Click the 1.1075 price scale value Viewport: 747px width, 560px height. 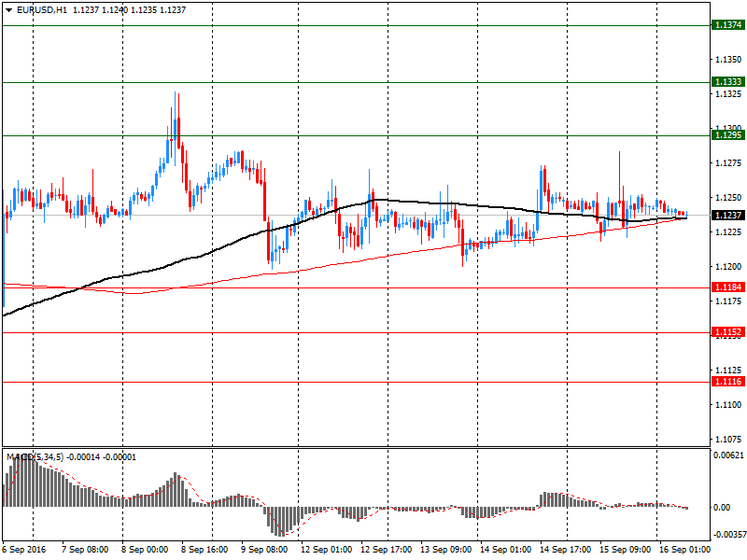click(728, 439)
